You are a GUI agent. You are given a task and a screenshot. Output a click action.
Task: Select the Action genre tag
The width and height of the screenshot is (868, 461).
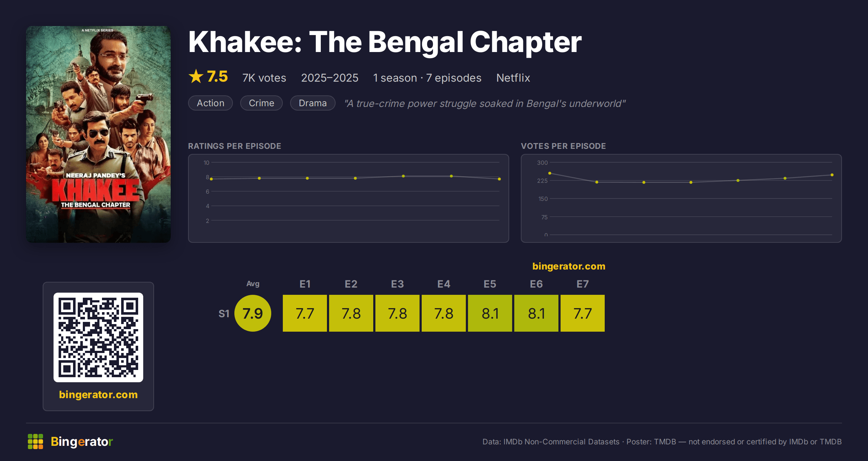(210, 103)
